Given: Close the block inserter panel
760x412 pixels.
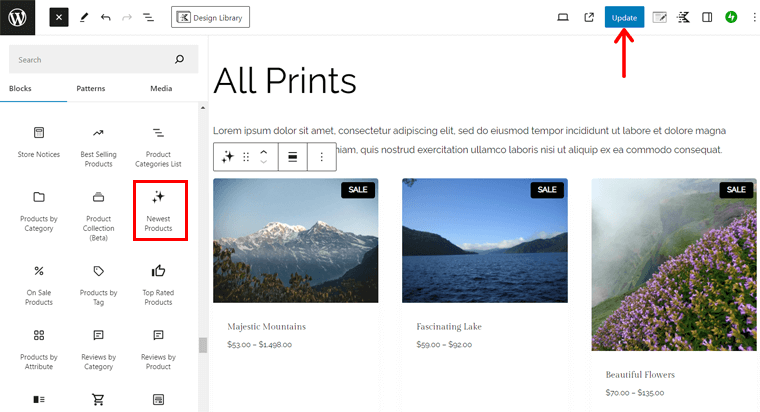Looking at the screenshot, I should pos(59,17).
